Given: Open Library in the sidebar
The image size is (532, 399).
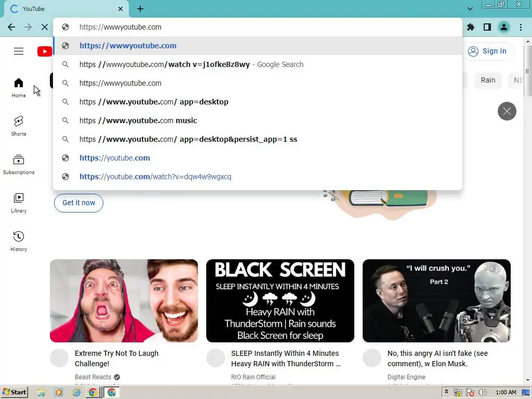Looking at the screenshot, I should (x=19, y=203).
